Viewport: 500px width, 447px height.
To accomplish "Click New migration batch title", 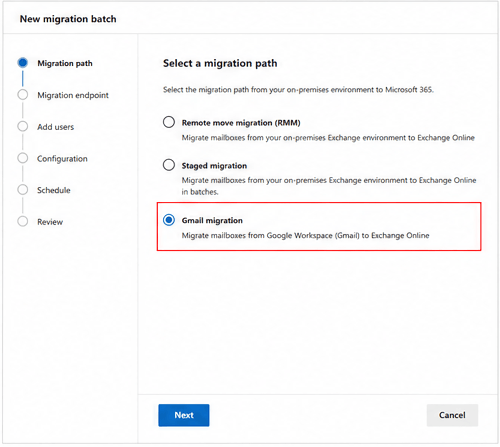I will coord(68,19).
